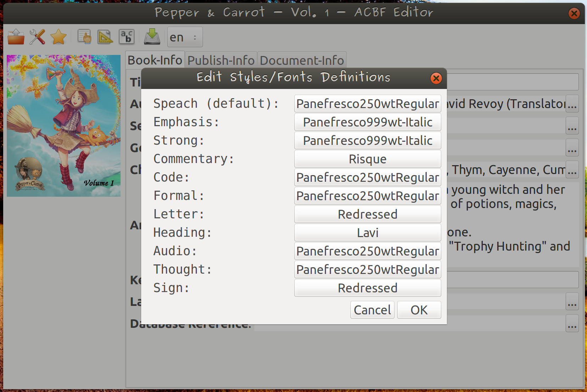Save the file with the green download arrow icon
The height and width of the screenshot is (392, 587).
pos(152,37)
